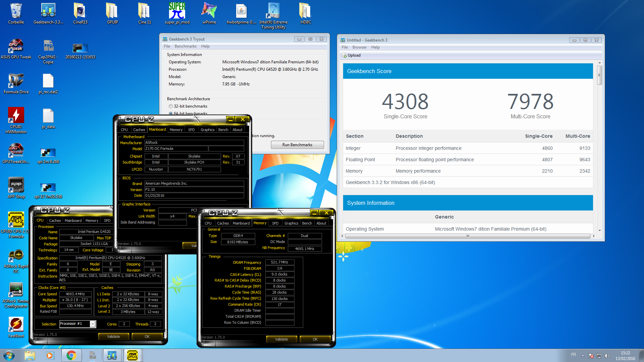Launch super_pi_mod from the desktop

pos(177,13)
